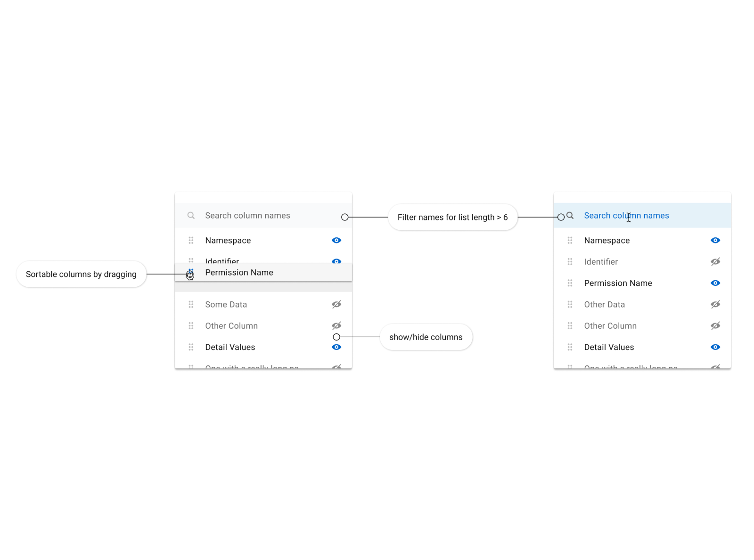Screen dimensions: 754x560
Task: Toggle visibility of Detail Values
Action: click(x=336, y=347)
